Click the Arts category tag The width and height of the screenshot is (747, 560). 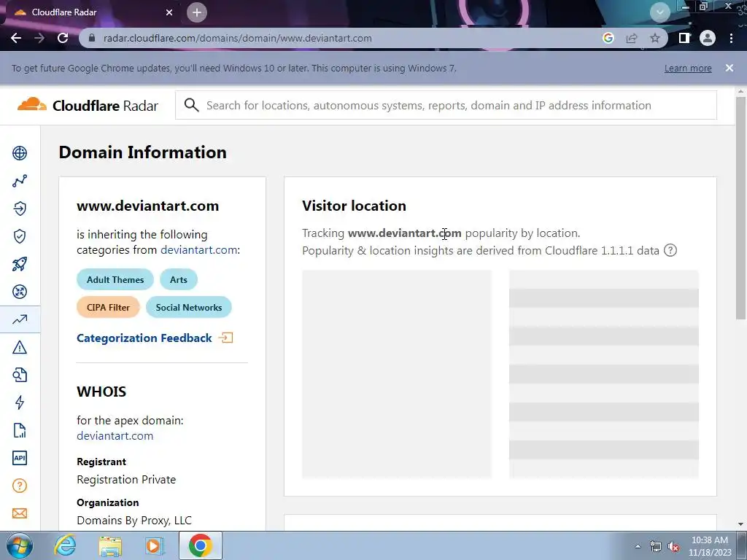click(179, 279)
